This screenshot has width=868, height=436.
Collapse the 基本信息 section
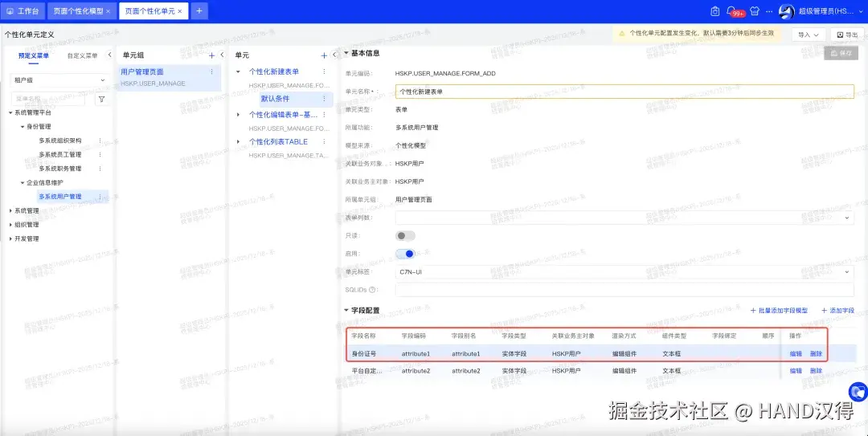346,53
